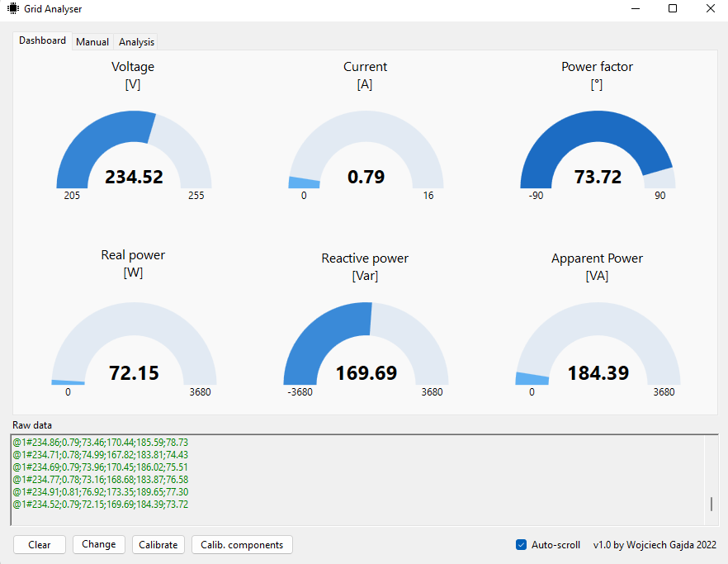The height and width of the screenshot is (564, 728).
Task: Select raw data line starting @1#234.77
Action: [101, 480]
